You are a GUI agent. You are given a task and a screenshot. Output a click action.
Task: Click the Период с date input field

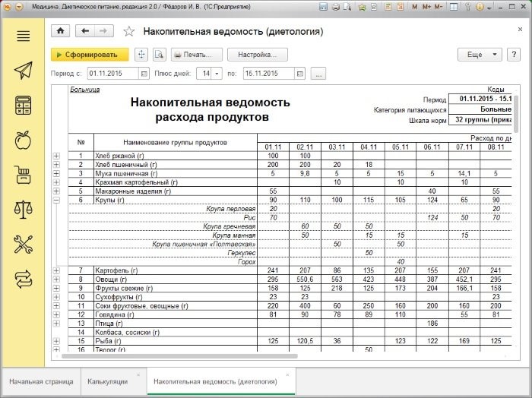click(112, 74)
